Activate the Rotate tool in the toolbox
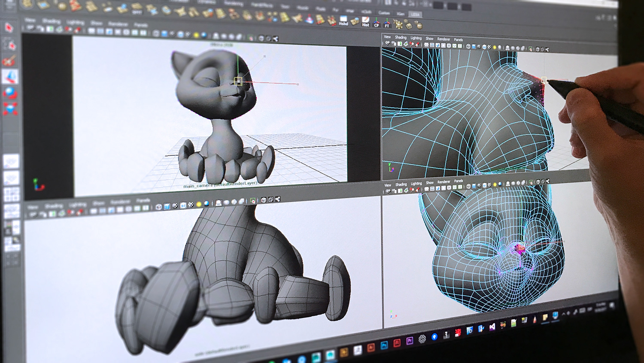The image size is (644, 363). coord(10,92)
